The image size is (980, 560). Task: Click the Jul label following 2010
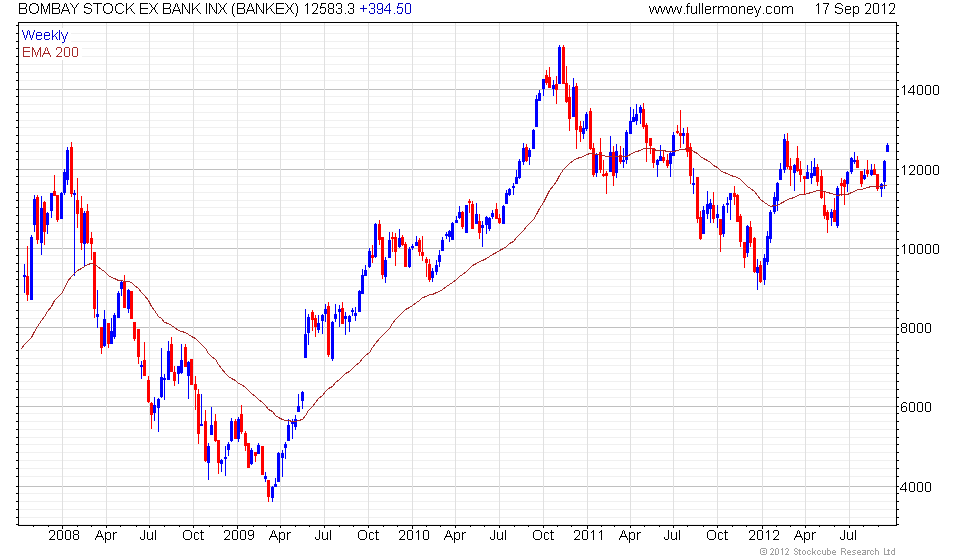(x=498, y=536)
